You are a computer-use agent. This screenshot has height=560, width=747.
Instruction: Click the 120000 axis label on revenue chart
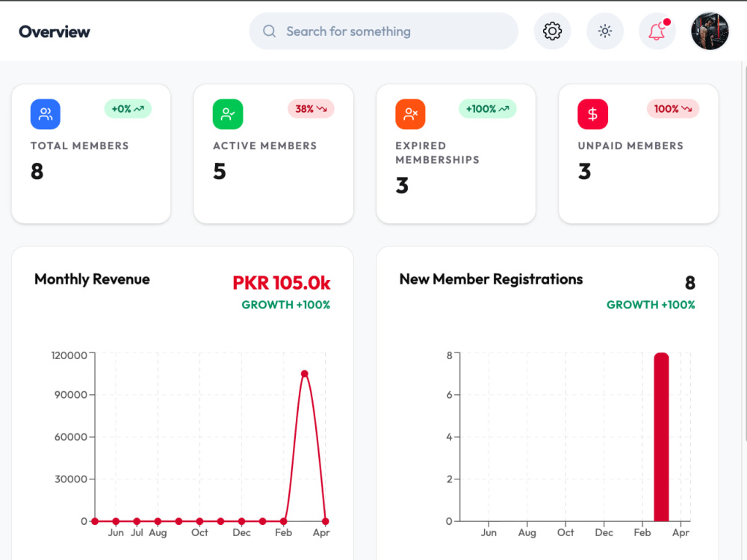click(69, 355)
